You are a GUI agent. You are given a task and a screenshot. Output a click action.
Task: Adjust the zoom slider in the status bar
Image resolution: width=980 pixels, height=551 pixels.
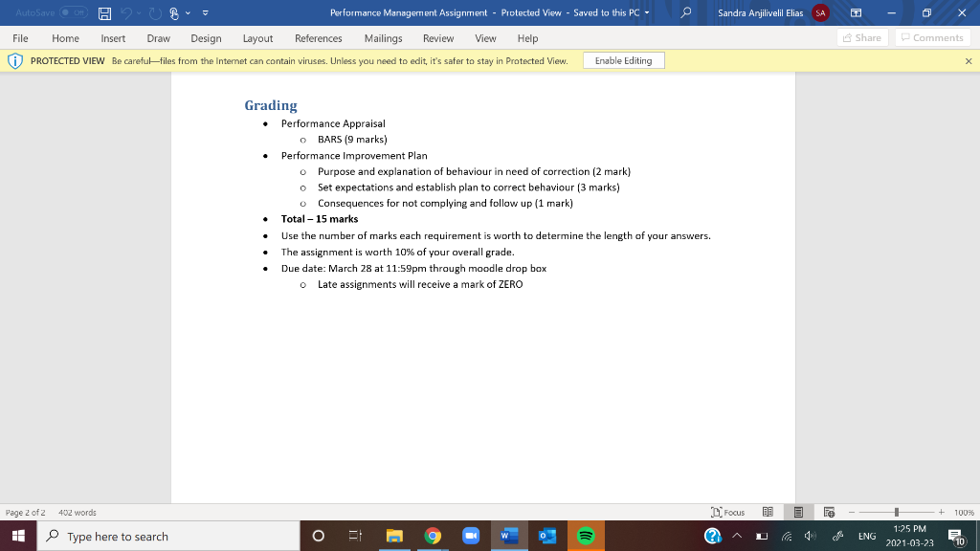point(896,512)
